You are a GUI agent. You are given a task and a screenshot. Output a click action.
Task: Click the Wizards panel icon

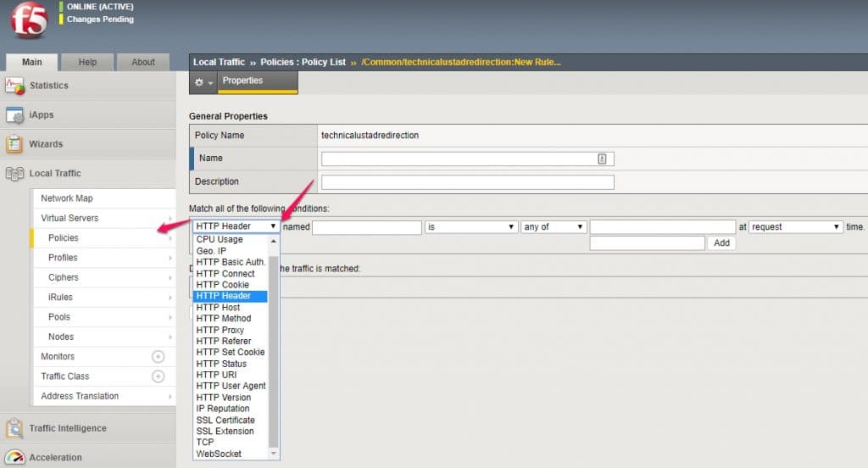[x=14, y=144]
